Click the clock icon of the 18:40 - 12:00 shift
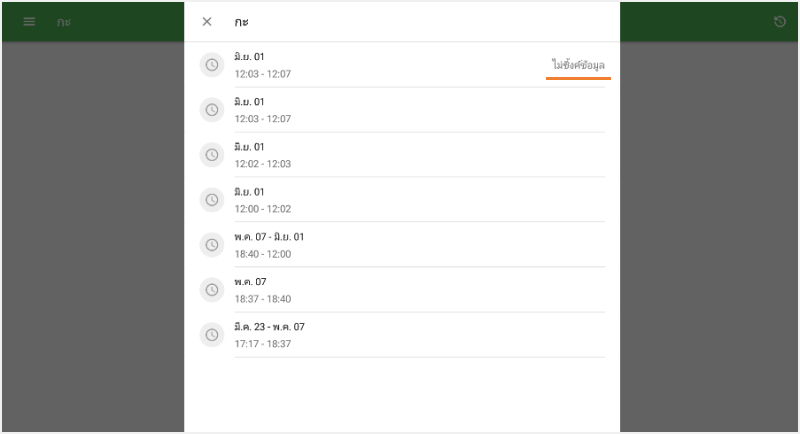 click(211, 245)
